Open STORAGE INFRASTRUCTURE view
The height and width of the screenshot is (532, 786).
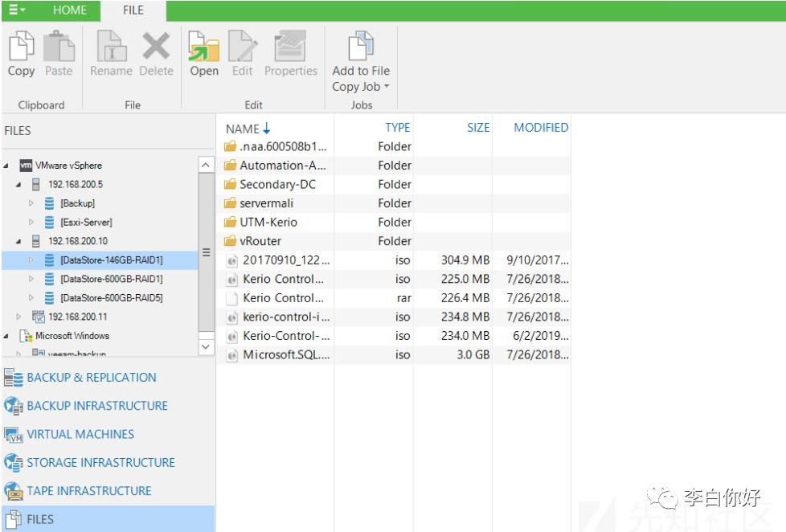100,462
